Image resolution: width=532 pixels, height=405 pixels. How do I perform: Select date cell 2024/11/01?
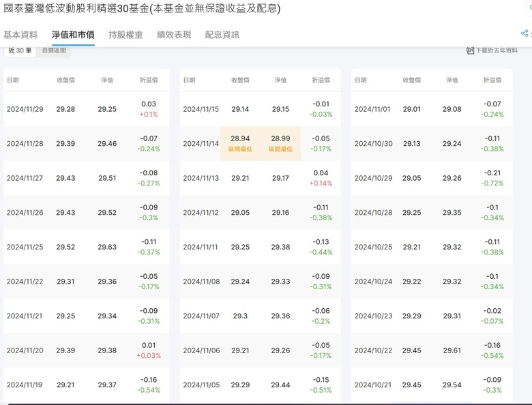pos(372,109)
